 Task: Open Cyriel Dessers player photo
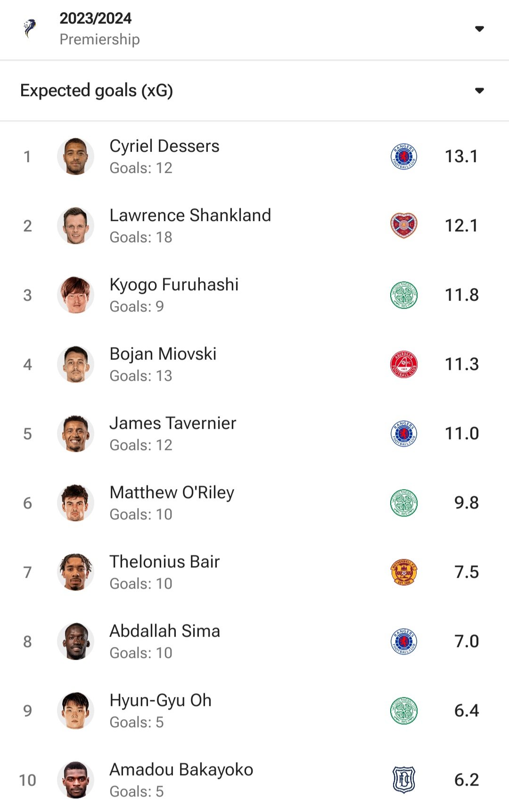pos(75,156)
